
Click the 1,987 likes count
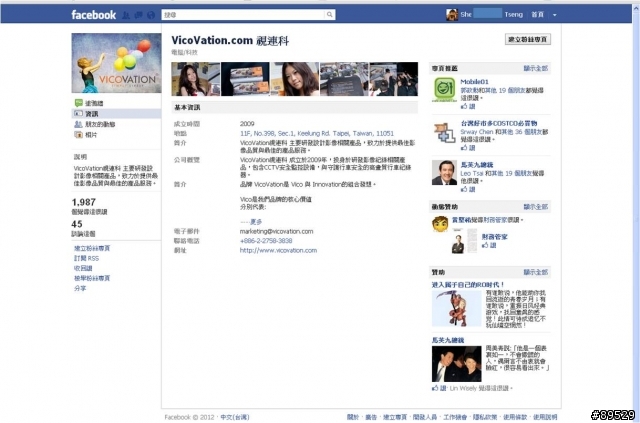[x=84, y=202]
